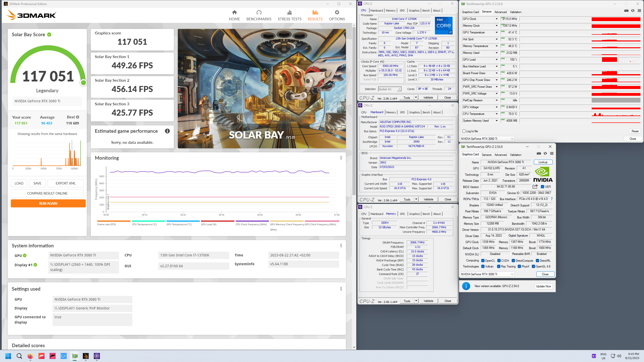Image resolution: width=644 pixels, height=362 pixels.
Task: Click Reset in GPU-Z Sensors window
Action: click(635, 131)
